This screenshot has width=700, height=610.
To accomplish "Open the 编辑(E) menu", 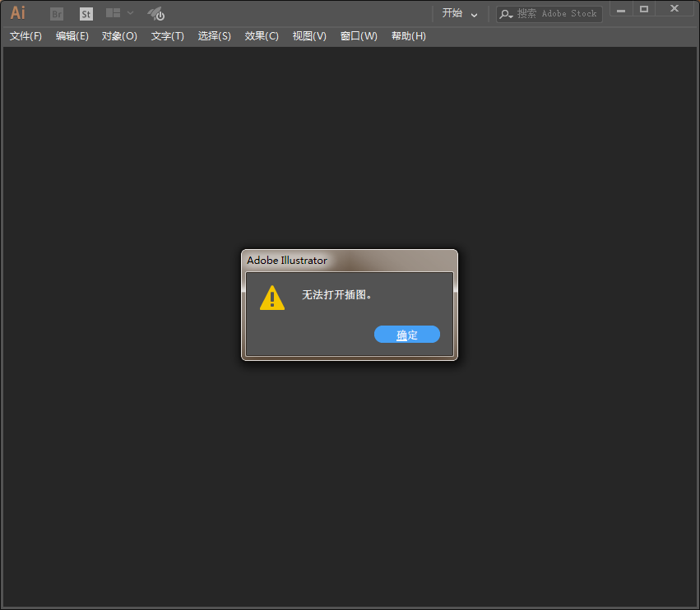I will pyautogui.click(x=72, y=36).
